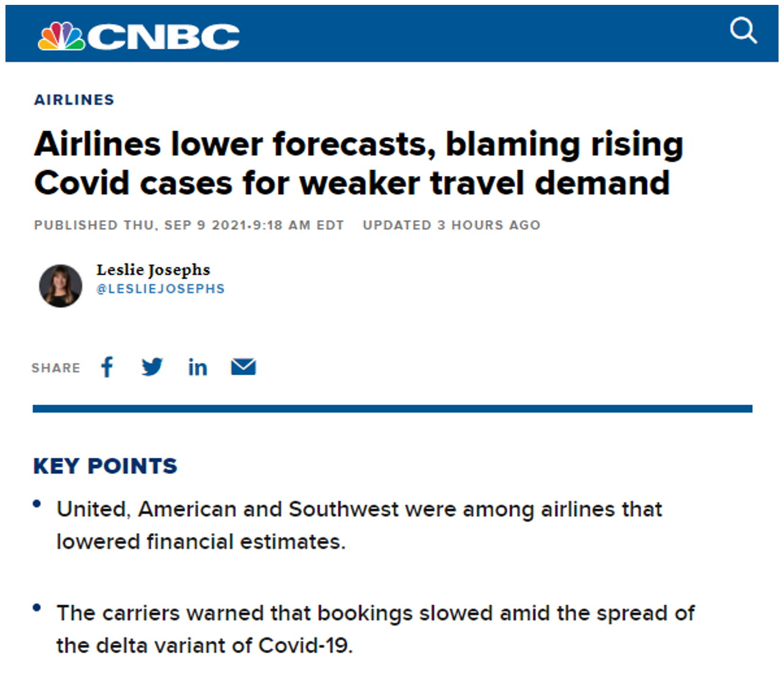Image resolution: width=784 pixels, height=677 pixels.
Task: Click the key point about delta variant bookings
Action: click(x=375, y=628)
